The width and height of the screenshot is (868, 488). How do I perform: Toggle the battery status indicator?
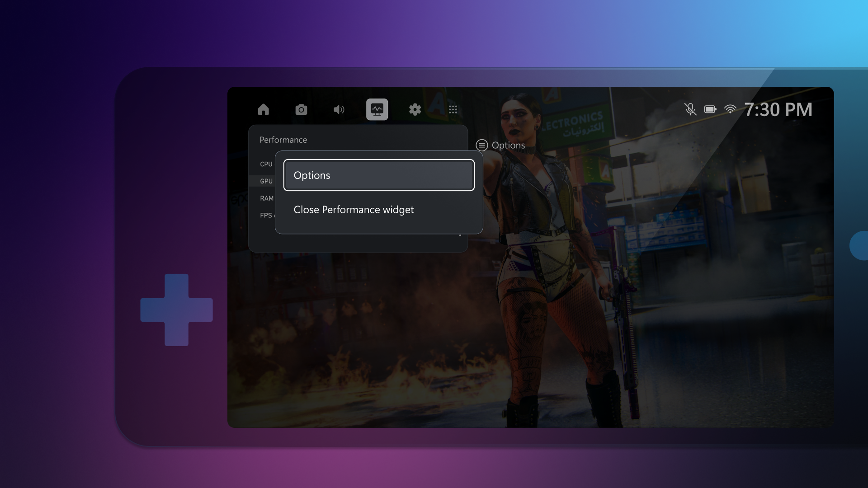[x=710, y=110]
